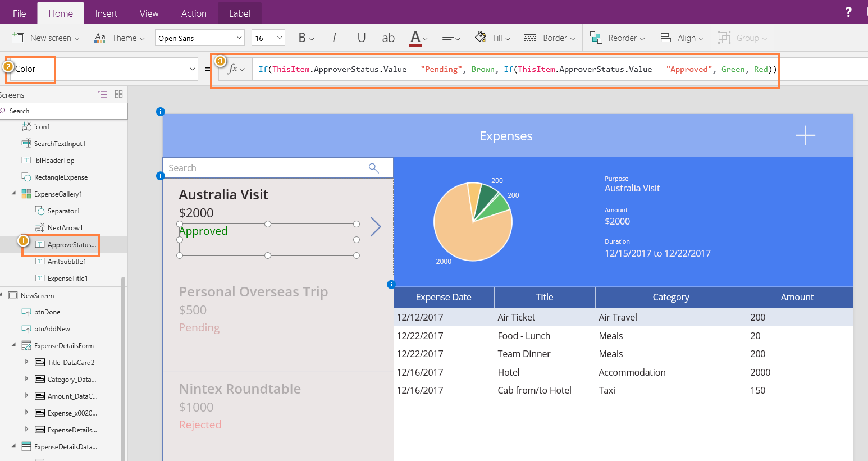This screenshot has height=461, width=868.
Task: Open the File menu
Action: [19, 12]
